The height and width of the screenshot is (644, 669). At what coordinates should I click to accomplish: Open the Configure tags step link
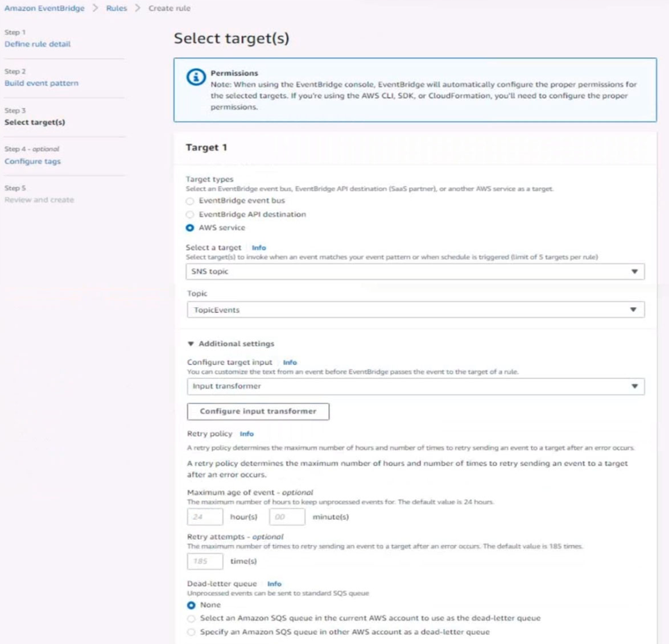coord(32,162)
